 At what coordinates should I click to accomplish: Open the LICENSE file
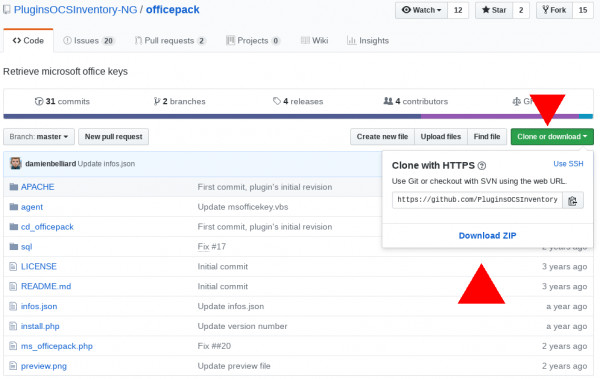pos(39,266)
